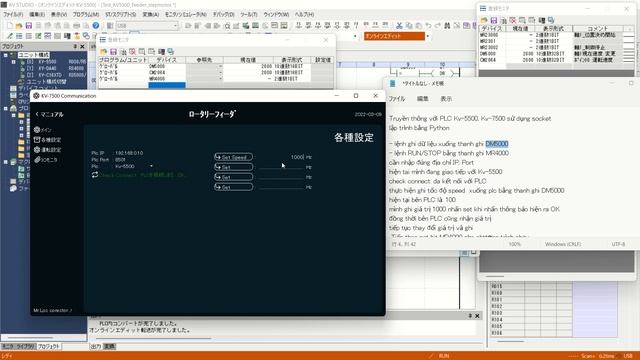
Task: Open ヘルプ(H) menu in KV STUDIO
Action: [304, 14]
